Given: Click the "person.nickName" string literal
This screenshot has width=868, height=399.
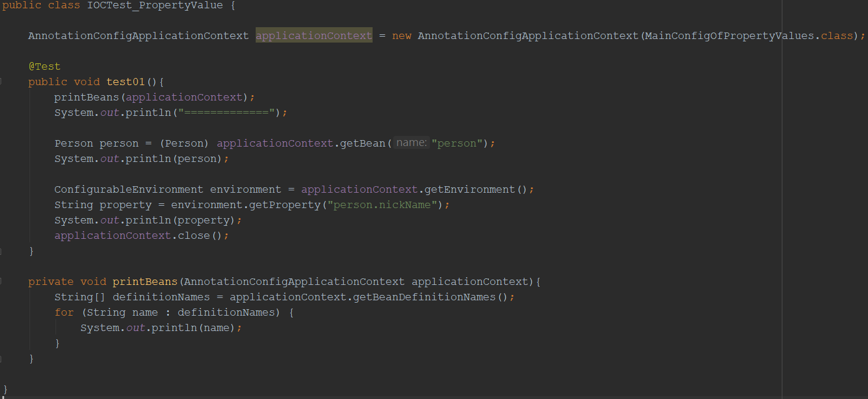Looking at the screenshot, I should (x=382, y=205).
